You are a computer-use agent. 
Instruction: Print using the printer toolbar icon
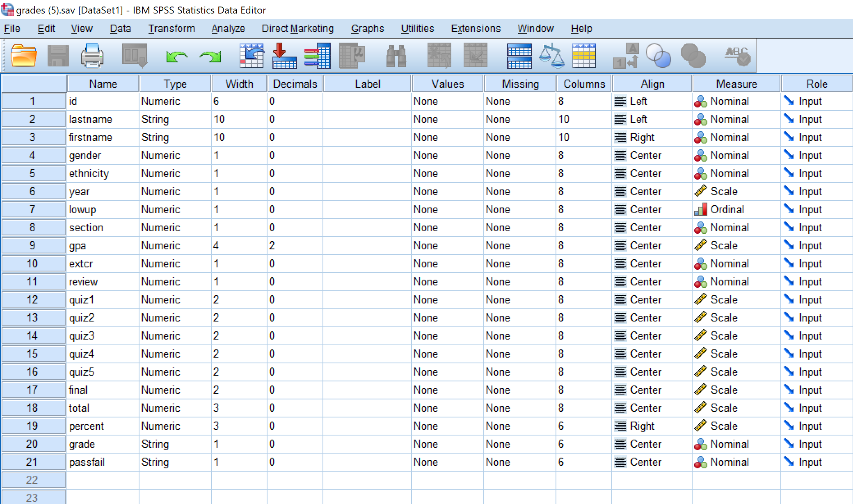coord(92,56)
